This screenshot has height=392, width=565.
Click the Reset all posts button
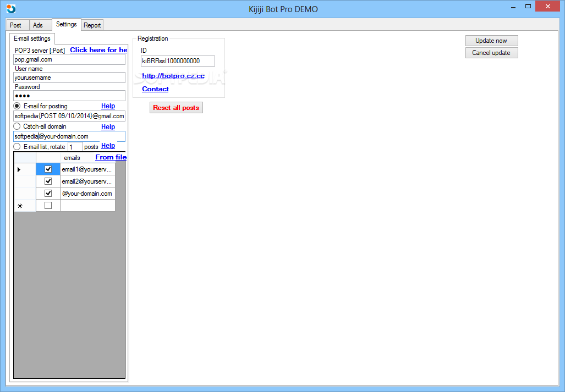[x=176, y=108]
